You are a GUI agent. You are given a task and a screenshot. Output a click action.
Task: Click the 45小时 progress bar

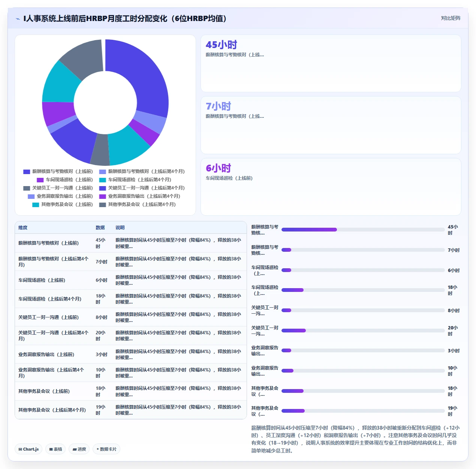[x=363, y=230]
